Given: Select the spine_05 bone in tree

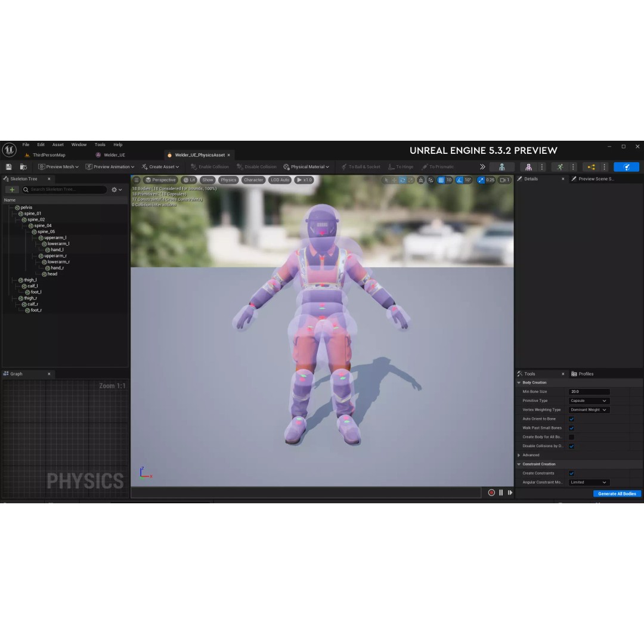Looking at the screenshot, I should [46, 231].
